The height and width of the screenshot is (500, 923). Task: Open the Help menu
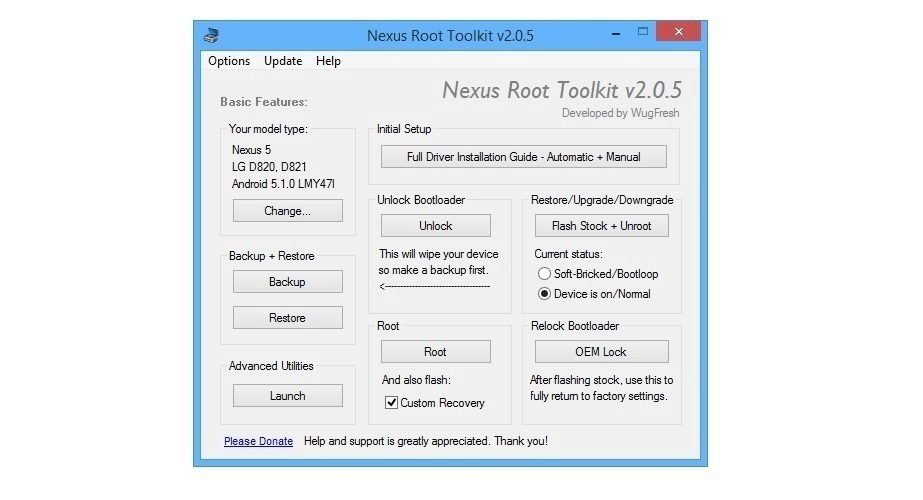click(328, 61)
